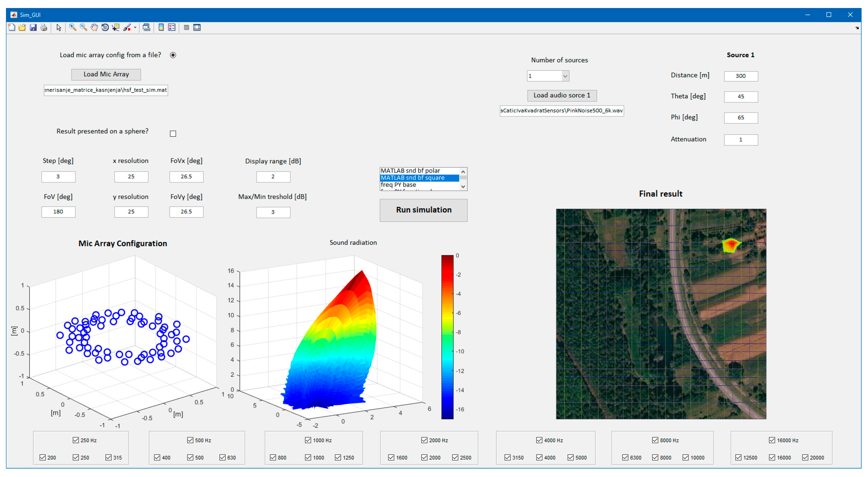Select the radio button for loading mic config
868x477 pixels.
coord(173,55)
